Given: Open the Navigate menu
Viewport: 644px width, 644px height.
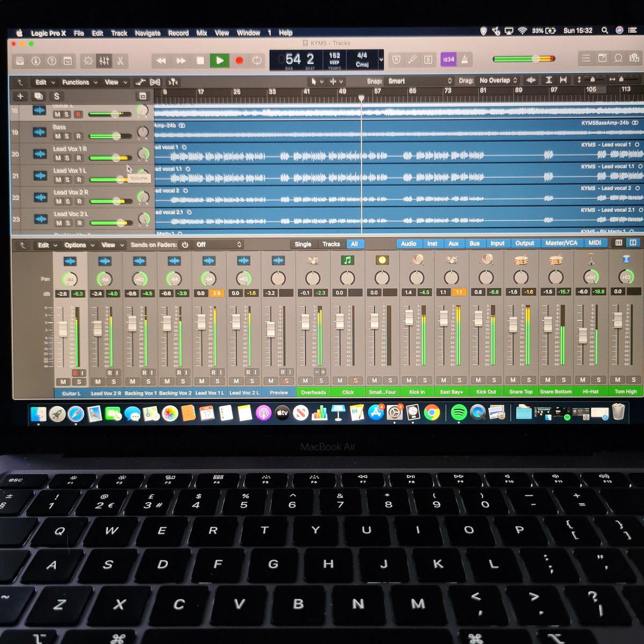Looking at the screenshot, I should (148, 33).
